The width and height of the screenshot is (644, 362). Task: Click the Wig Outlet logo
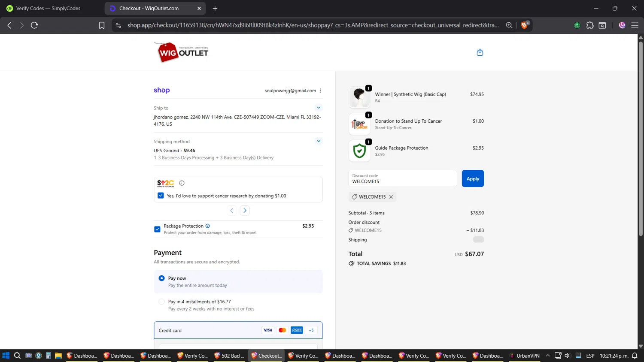(182, 52)
